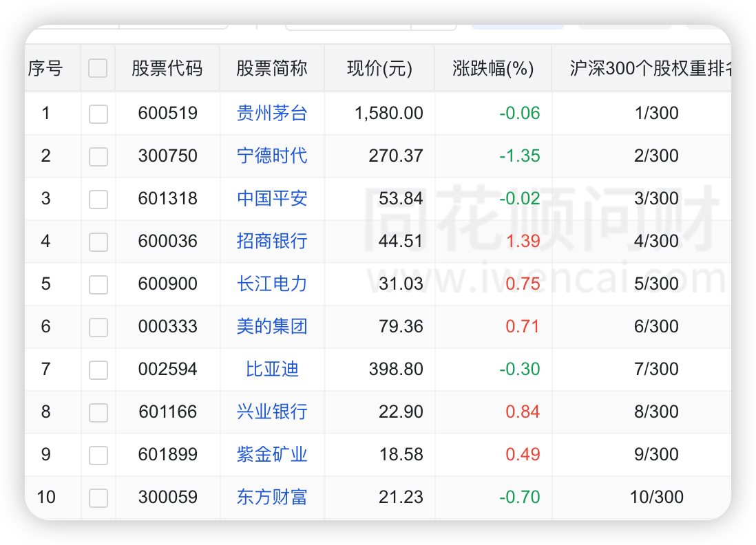Viewport: 756px width, 545px height.
Task: Select the checkbox for 300750 宁德时代
Action: pyautogui.click(x=98, y=157)
